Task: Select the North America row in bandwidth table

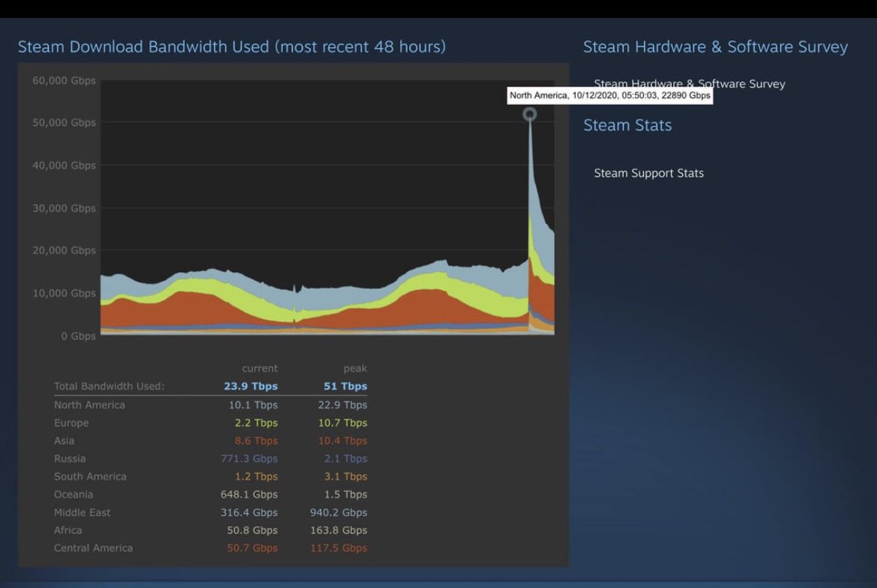Action: [211, 404]
